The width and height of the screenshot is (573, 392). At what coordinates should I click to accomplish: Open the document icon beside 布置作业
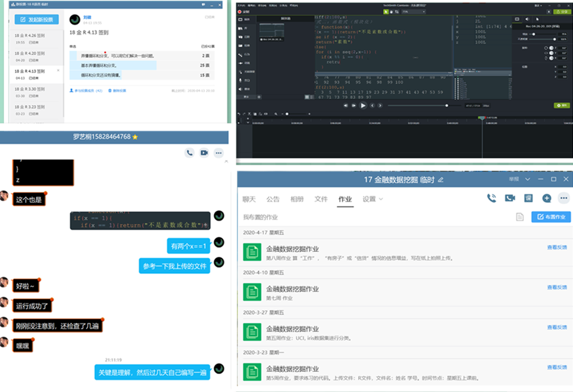(520, 217)
